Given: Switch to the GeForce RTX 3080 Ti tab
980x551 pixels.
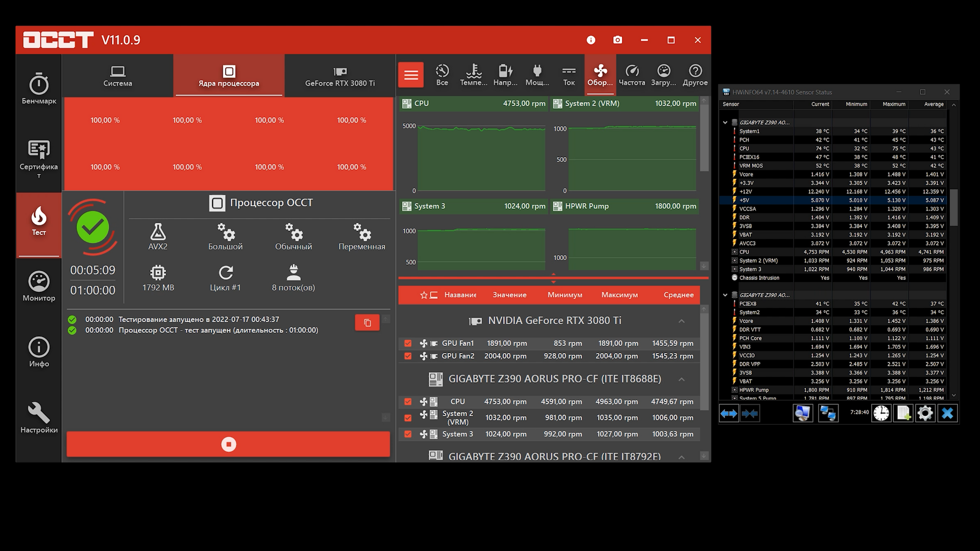Looking at the screenshot, I should pyautogui.click(x=340, y=76).
